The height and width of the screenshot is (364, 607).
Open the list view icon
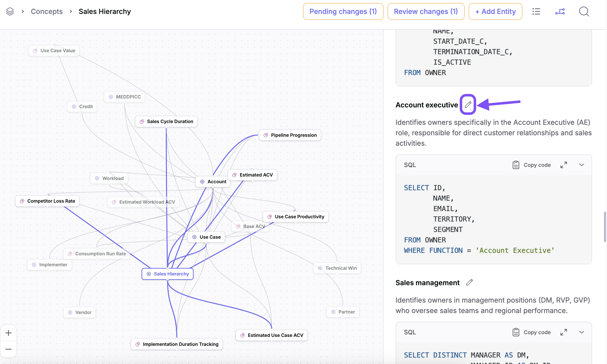point(536,11)
